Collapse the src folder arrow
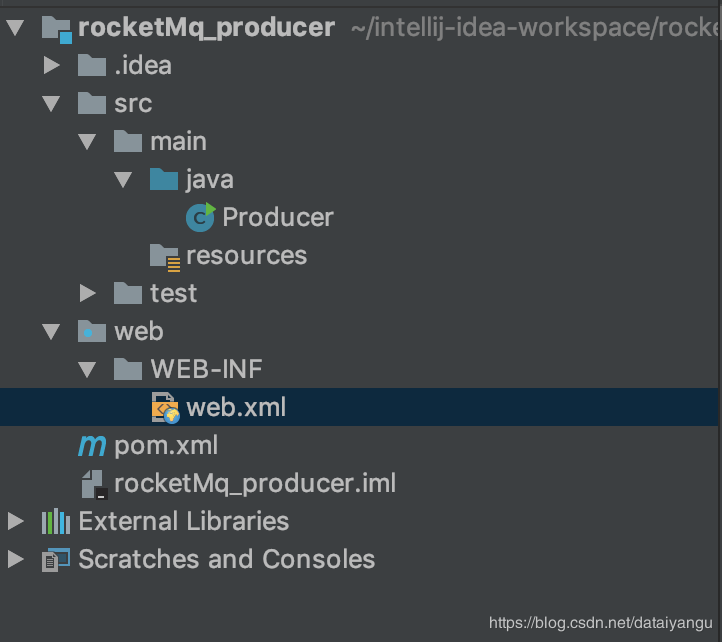The height and width of the screenshot is (642, 722). click(x=51, y=104)
